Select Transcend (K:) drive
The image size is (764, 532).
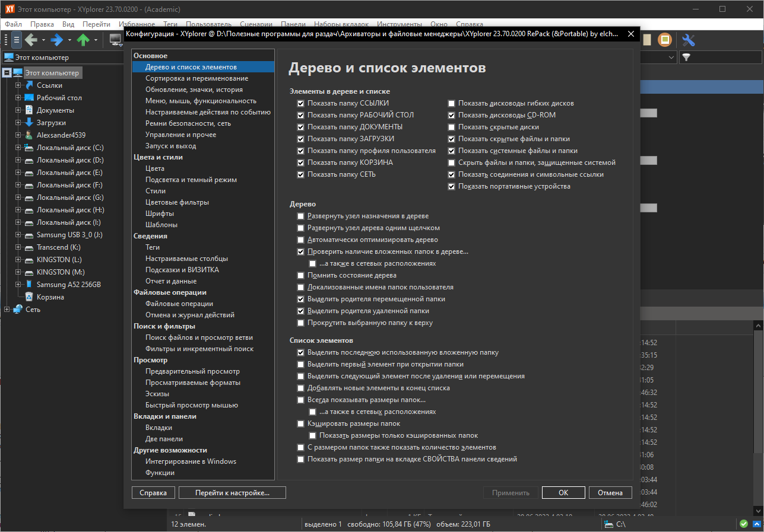(x=59, y=247)
